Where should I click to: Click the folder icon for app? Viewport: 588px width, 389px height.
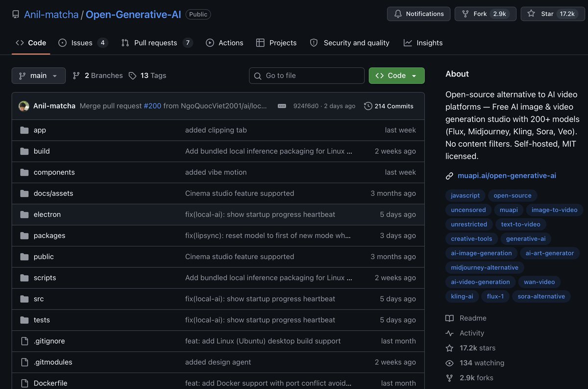tap(24, 130)
